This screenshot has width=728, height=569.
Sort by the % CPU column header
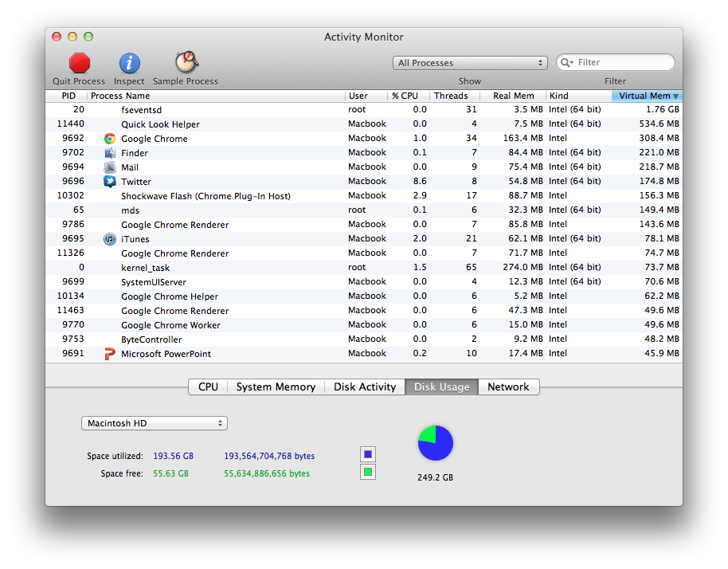409,96
